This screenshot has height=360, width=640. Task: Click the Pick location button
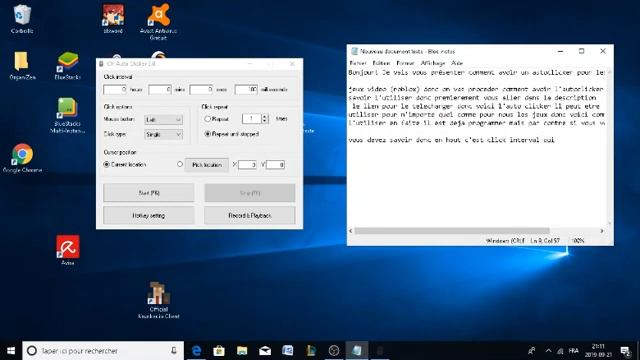tap(207, 164)
